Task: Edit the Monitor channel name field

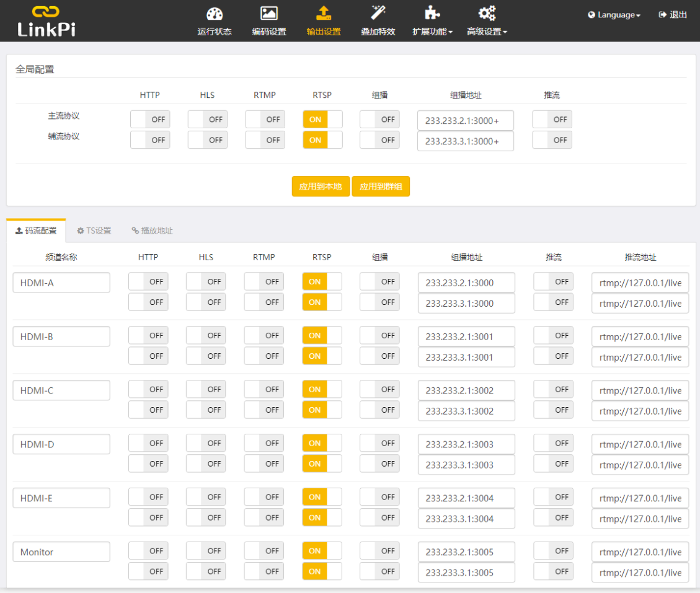Action: (61, 552)
